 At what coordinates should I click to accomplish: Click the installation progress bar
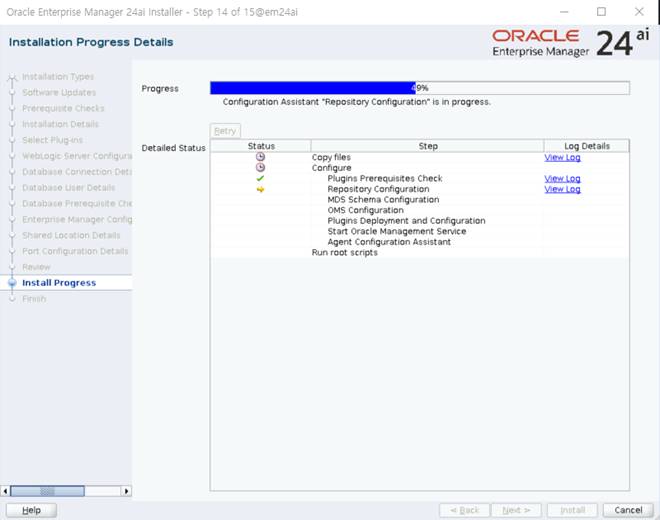pos(420,88)
